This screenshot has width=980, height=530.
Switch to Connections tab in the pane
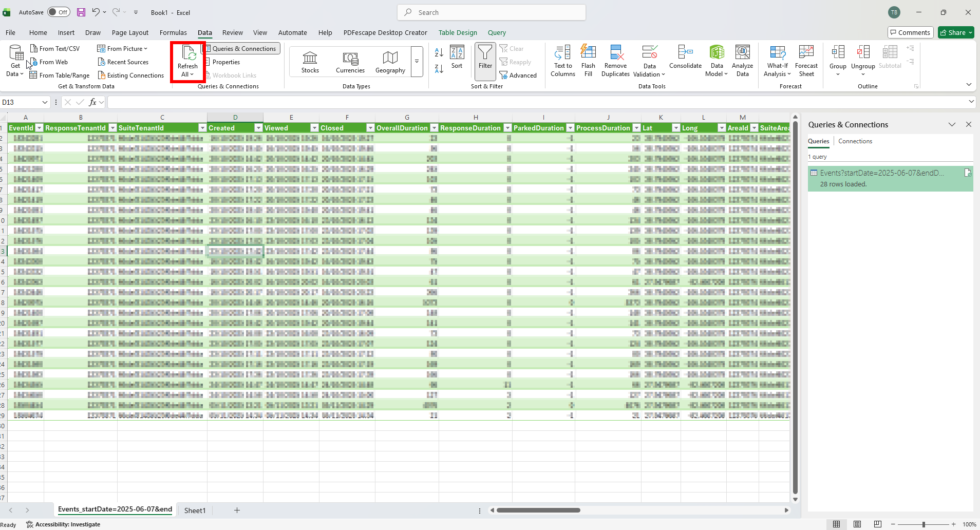tap(855, 141)
